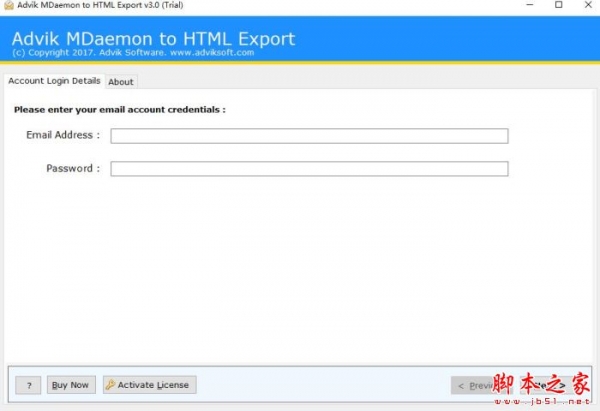Click the 'Email Address :' label
This screenshot has width=600, height=411.
pos(63,135)
